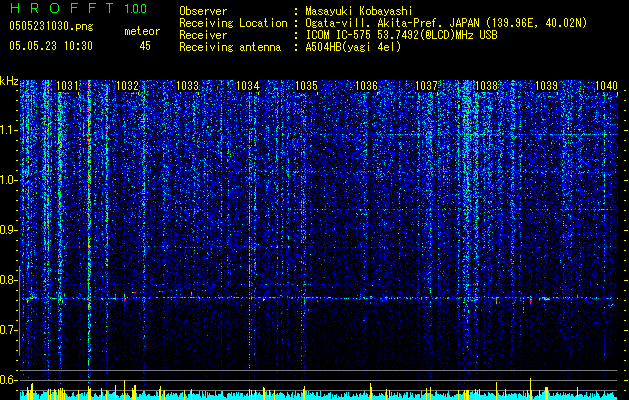
Task: Click the meteor count value 45
Action: coord(145,46)
